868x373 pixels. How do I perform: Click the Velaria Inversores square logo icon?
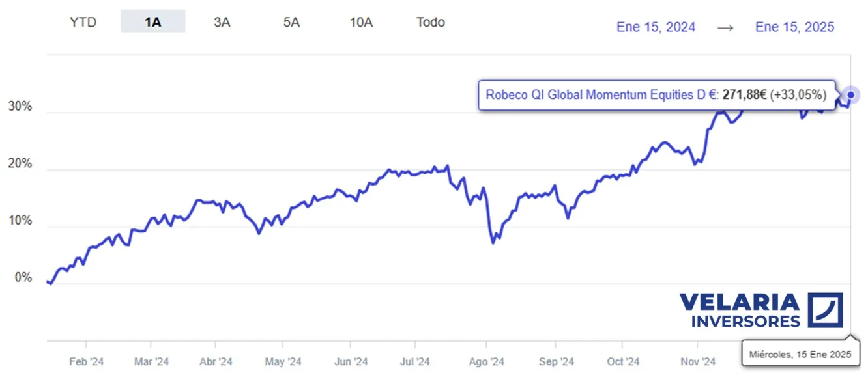tap(825, 310)
